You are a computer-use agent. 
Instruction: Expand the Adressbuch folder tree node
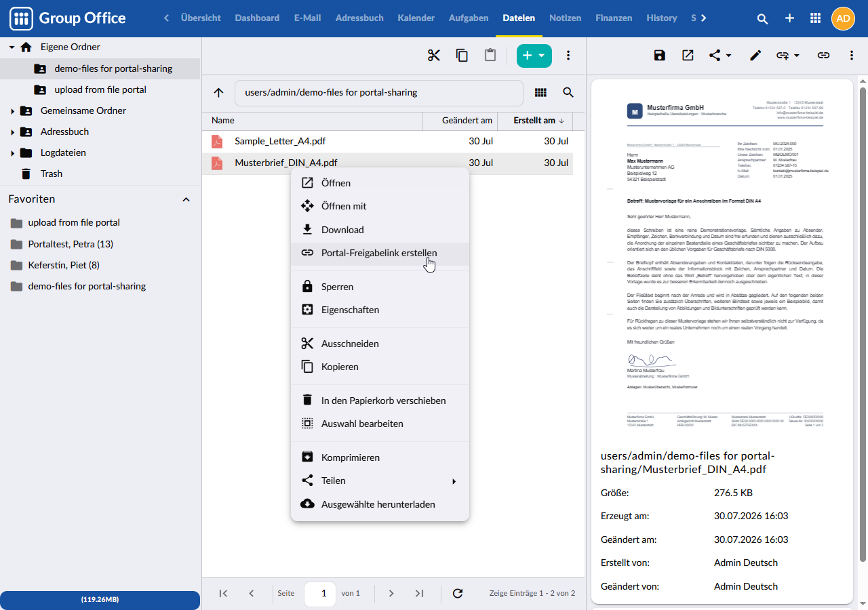tap(12, 132)
